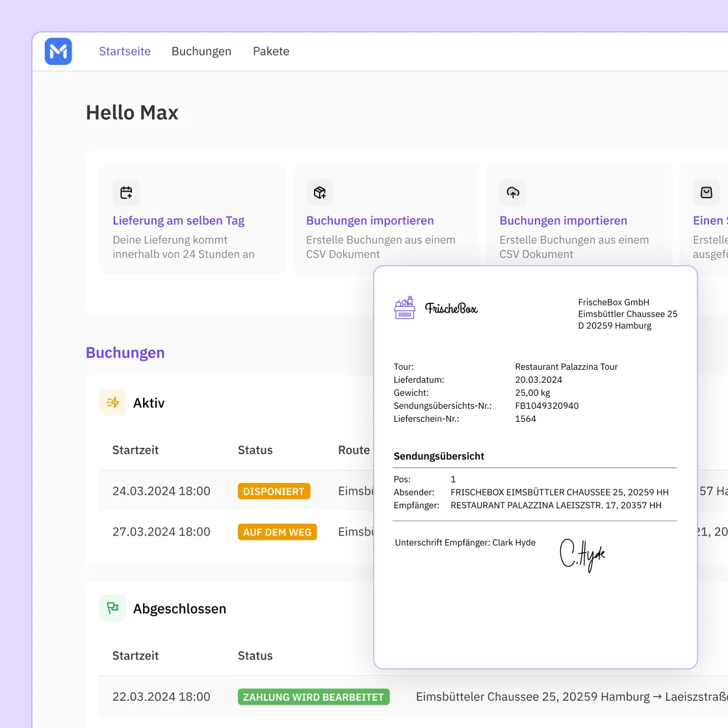Click the FrischeBox crate logo on the delivery note
728x728 pixels.
pos(405,308)
